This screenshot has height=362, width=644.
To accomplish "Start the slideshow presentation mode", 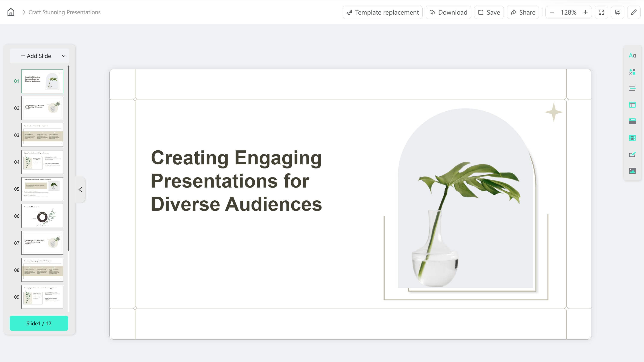I will pos(618,12).
